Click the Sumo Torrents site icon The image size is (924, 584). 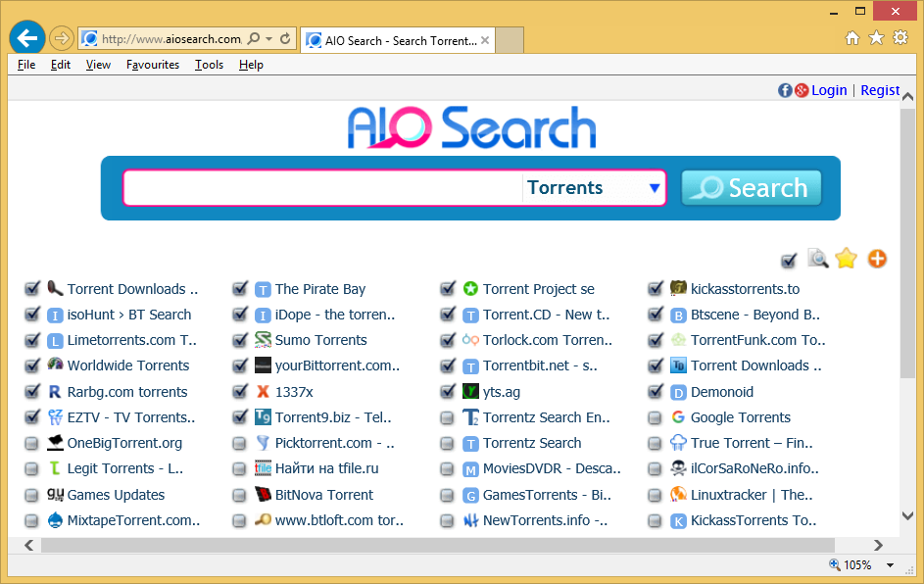pyautogui.click(x=263, y=339)
